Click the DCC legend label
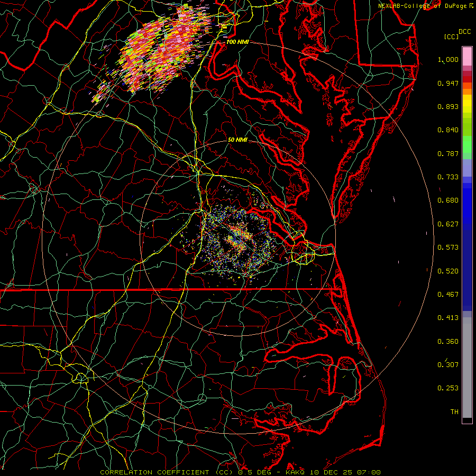 click(464, 32)
